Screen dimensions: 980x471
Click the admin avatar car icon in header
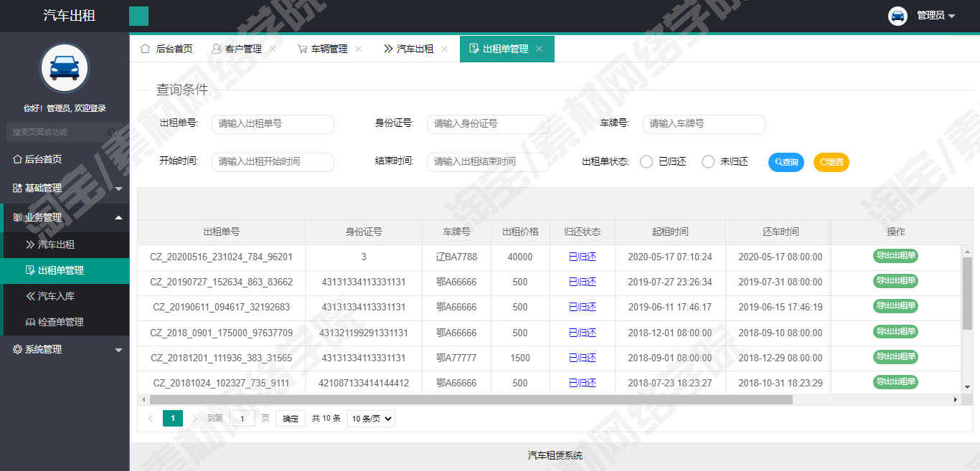897,16
